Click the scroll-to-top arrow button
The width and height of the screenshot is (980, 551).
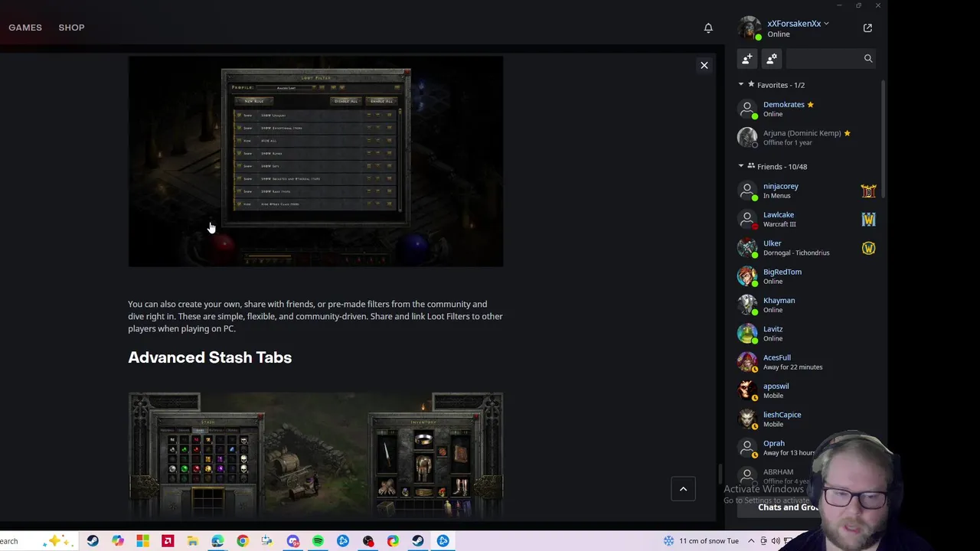point(684,489)
